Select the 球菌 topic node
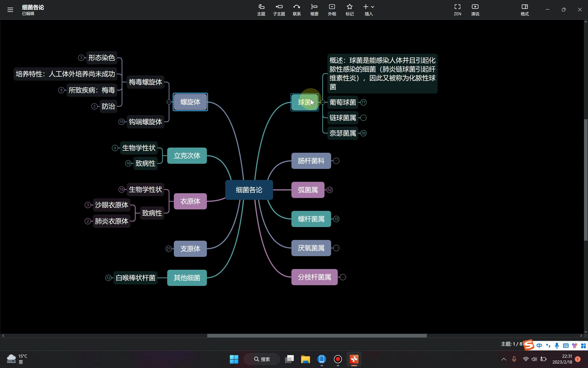Image resolution: width=588 pixels, height=368 pixels. pyautogui.click(x=304, y=102)
